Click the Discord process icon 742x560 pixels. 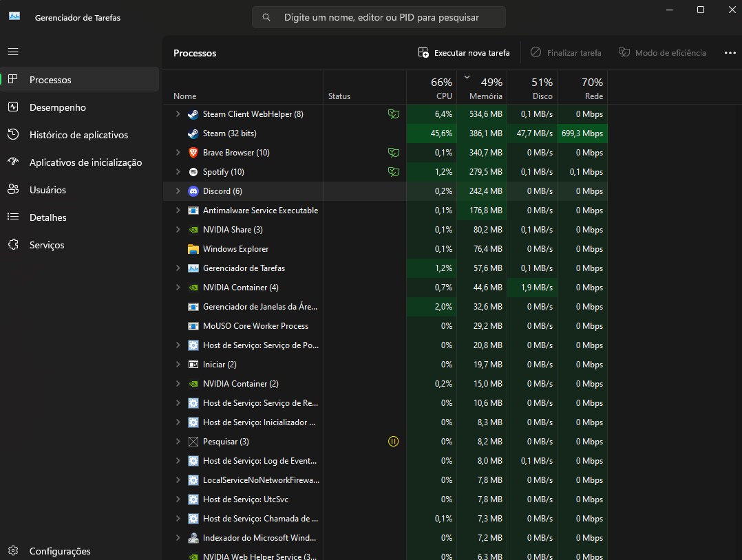pyautogui.click(x=193, y=191)
